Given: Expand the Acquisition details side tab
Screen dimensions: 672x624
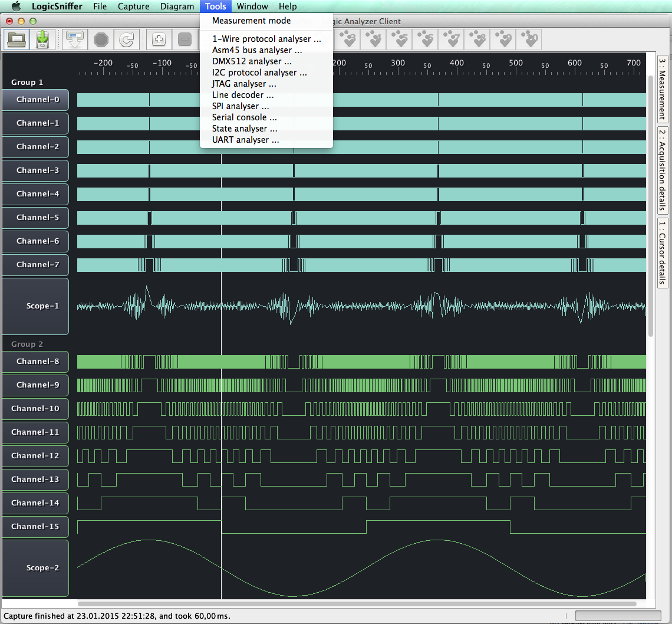Looking at the screenshot, I should pos(662,170).
